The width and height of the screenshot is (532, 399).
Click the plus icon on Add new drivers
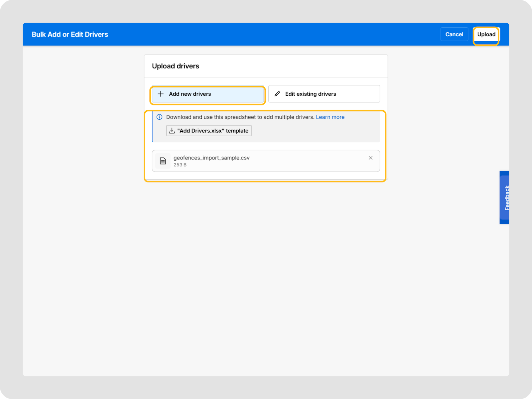pyautogui.click(x=161, y=94)
